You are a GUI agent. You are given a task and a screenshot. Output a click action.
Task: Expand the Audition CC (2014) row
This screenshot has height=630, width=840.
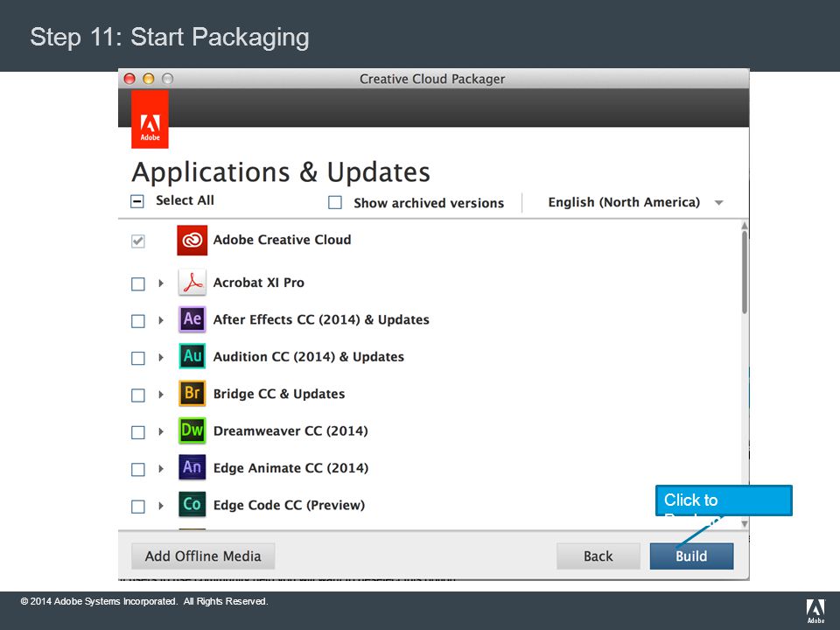[x=161, y=357]
